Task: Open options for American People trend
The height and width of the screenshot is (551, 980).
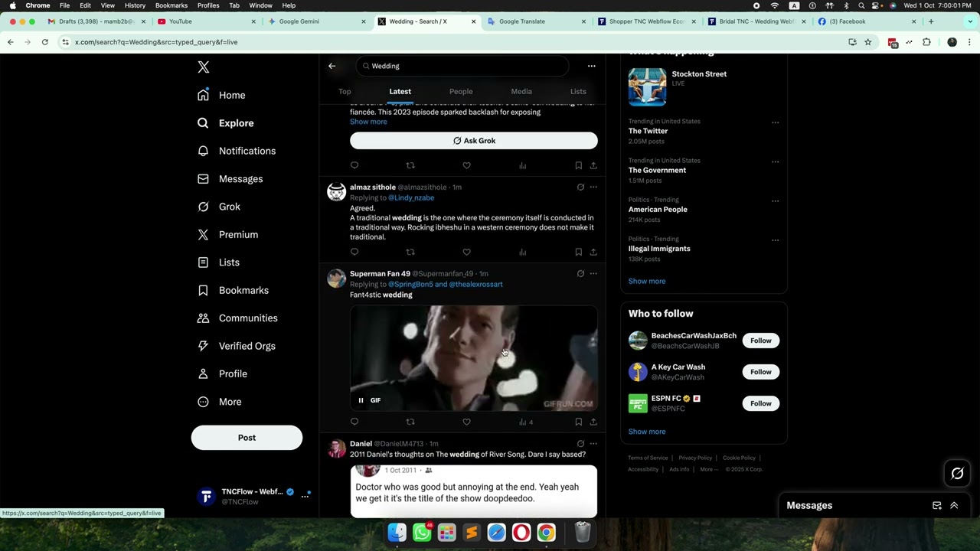Action: point(775,201)
